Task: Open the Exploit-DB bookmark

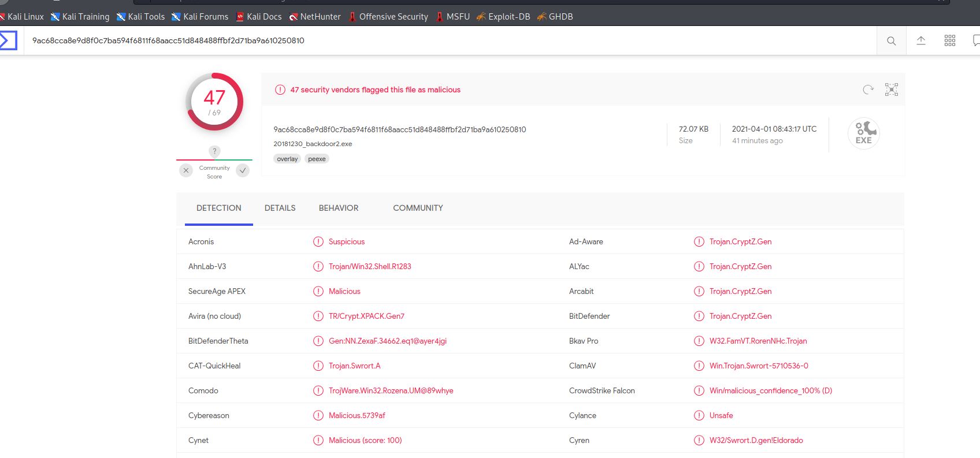Action: pos(503,17)
